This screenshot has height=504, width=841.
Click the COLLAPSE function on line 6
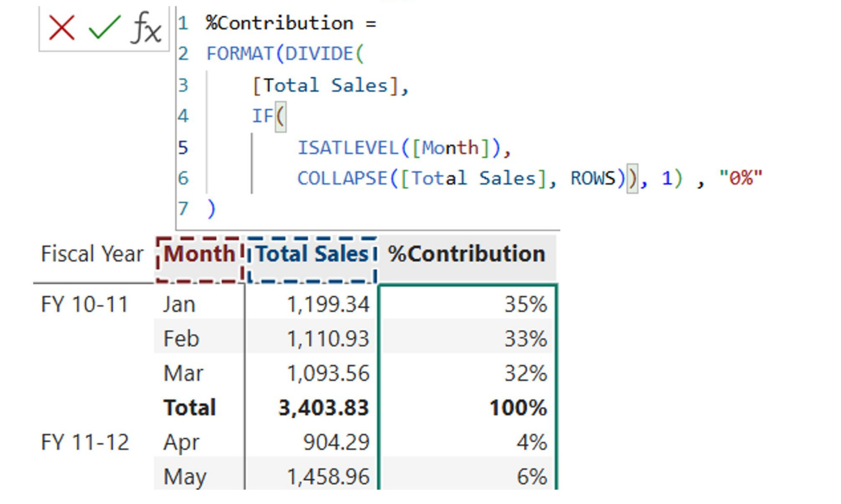pyautogui.click(x=342, y=178)
